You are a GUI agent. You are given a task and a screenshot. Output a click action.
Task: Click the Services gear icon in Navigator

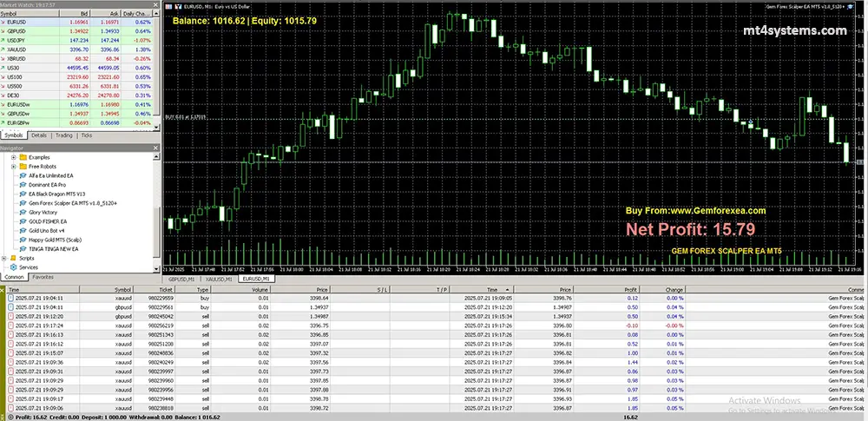pos(13,267)
